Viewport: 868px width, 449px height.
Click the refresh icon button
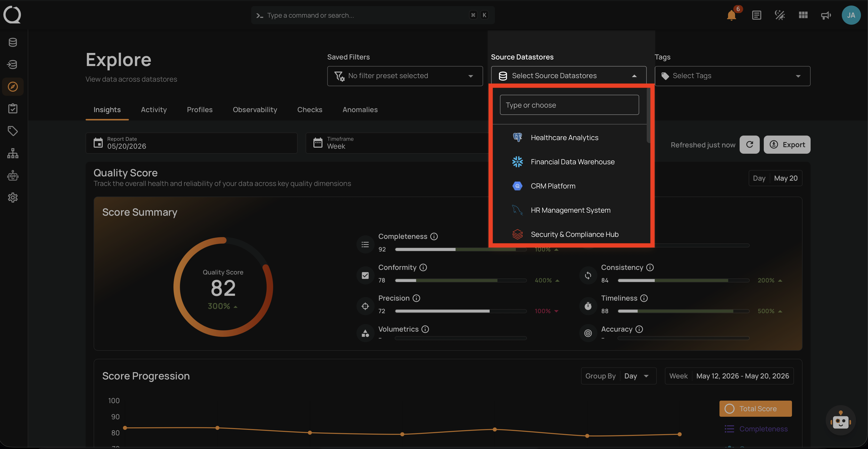tap(749, 145)
